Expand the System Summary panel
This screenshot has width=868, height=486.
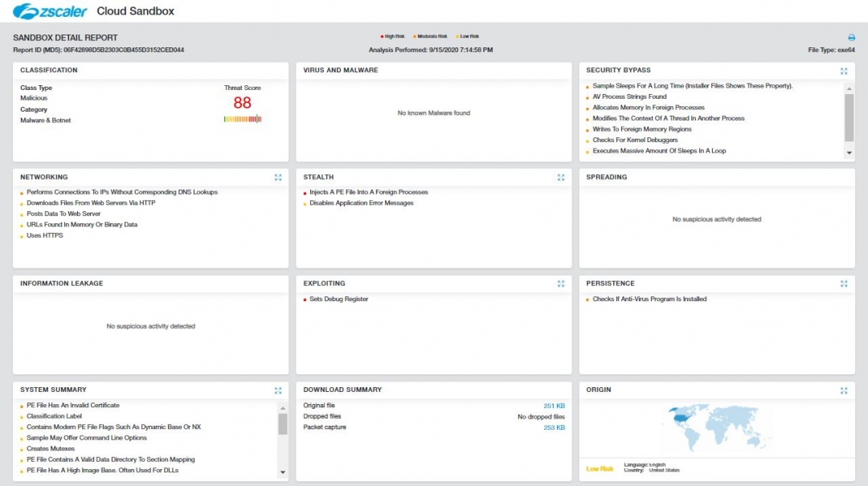coord(277,390)
